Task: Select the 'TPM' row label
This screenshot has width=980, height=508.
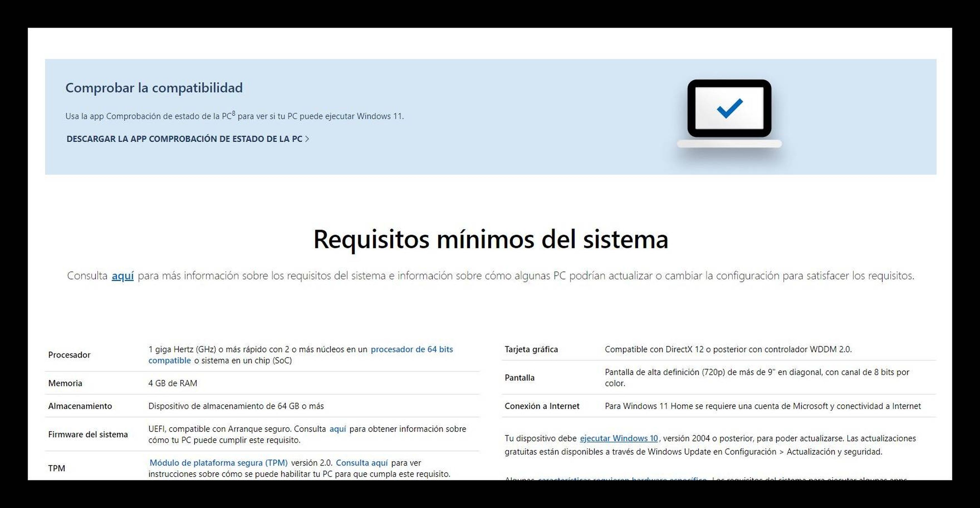Action: (x=56, y=468)
